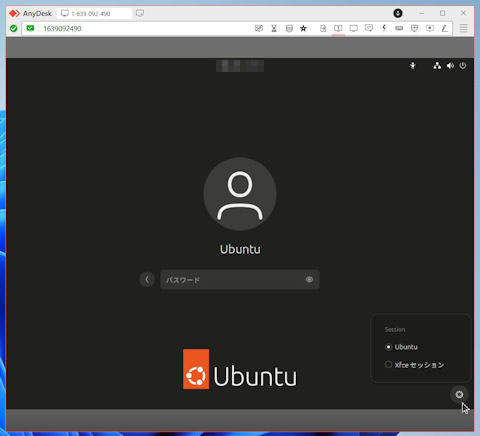Click the Ubuntu username label
480x436 pixels.
pyautogui.click(x=240, y=249)
